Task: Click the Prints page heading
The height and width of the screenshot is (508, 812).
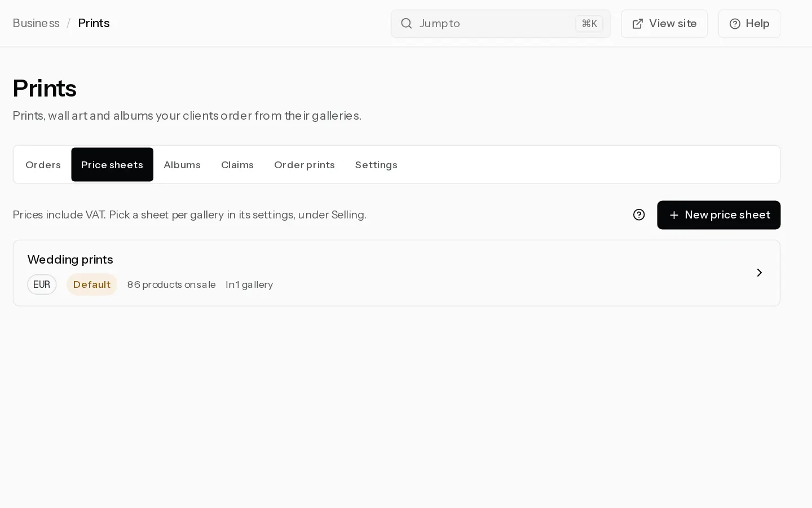Action: point(45,88)
